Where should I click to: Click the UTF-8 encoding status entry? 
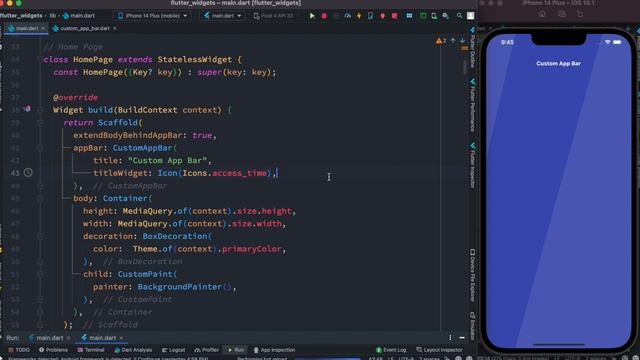(x=406, y=358)
